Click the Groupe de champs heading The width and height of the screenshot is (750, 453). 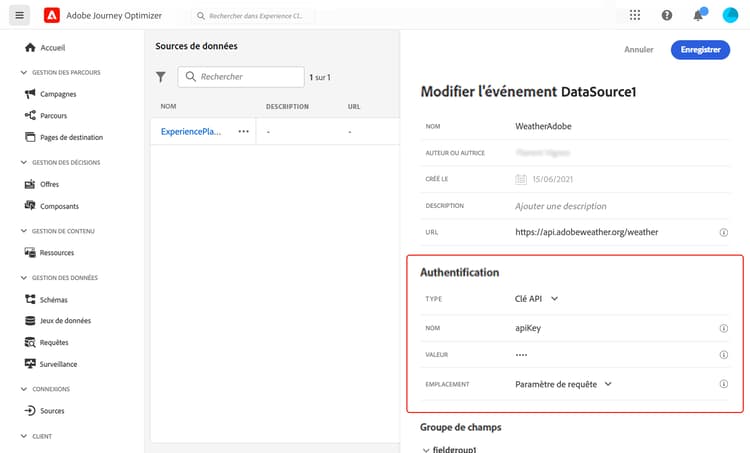click(461, 427)
